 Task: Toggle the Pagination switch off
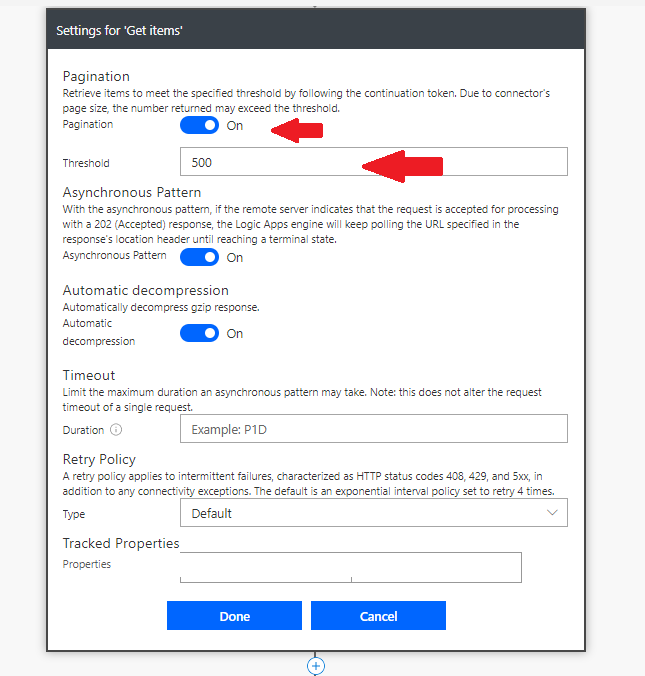[x=199, y=125]
